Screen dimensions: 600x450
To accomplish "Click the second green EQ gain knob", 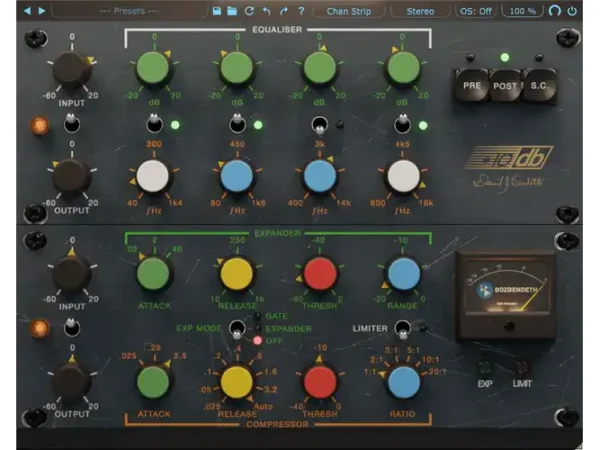I will pyautogui.click(x=236, y=68).
